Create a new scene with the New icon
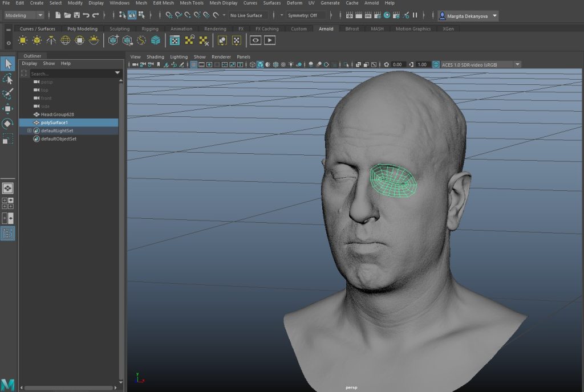Image resolution: width=584 pixels, height=392 pixels. click(x=58, y=15)
